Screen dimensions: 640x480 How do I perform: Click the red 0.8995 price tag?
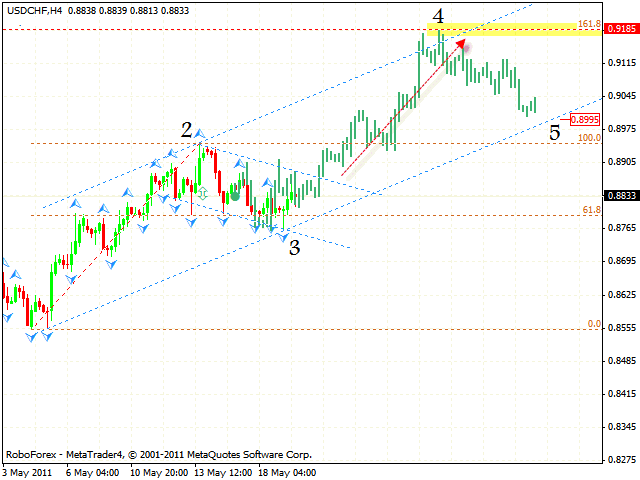point(584,120)
